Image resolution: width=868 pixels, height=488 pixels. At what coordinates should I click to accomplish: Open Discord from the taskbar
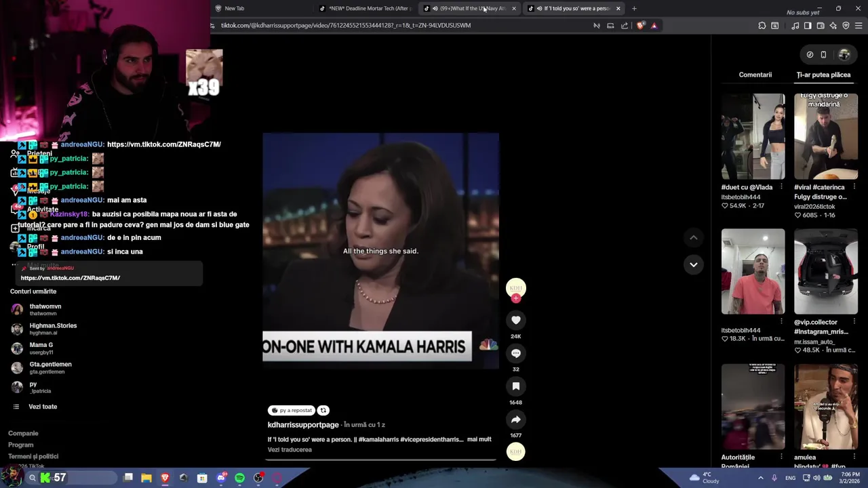tap(221, 478)
